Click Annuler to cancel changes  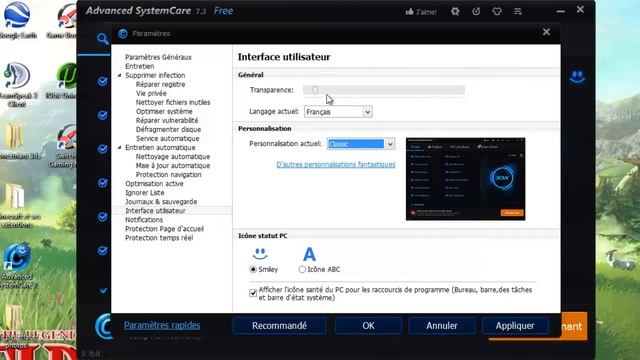point(442,326)
